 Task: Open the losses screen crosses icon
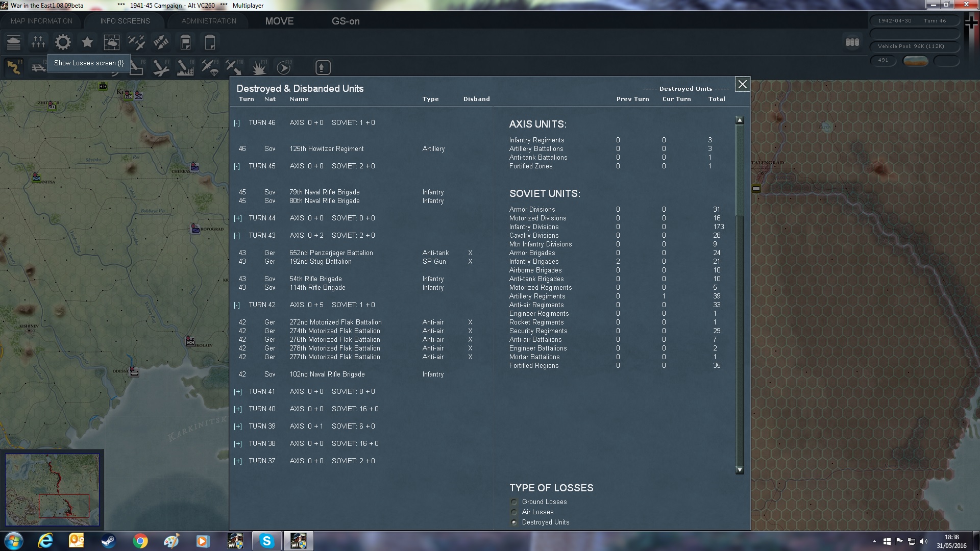38,42
